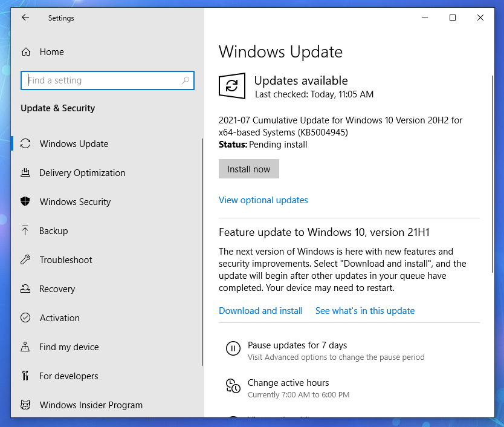The width and height of the screenshot is (504, 427).
Task: Click the Install now button
Action: pyautogui.click(x=249, y=169)
